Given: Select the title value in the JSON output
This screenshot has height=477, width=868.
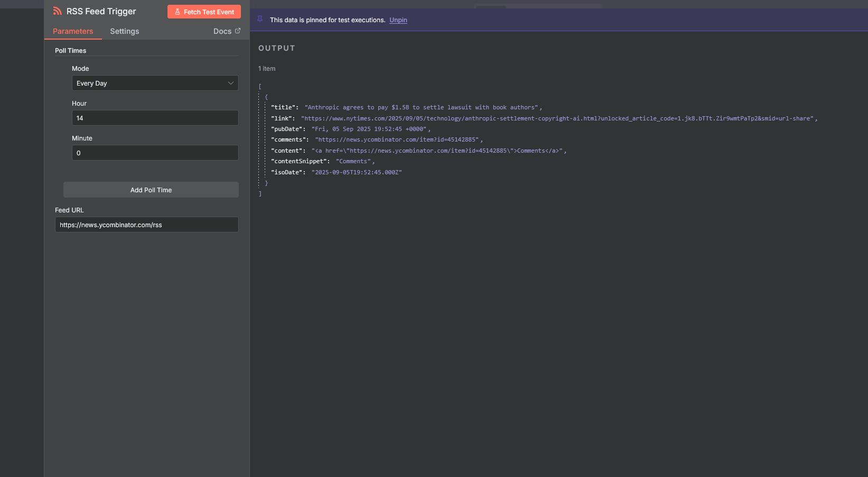Looking at the screenshot, I should [422, 107].
